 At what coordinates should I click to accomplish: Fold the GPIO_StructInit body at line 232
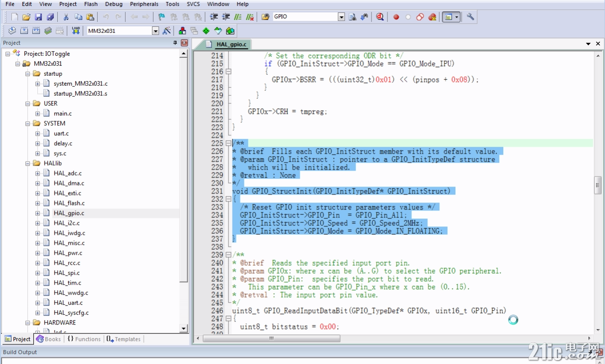point(228,199)
